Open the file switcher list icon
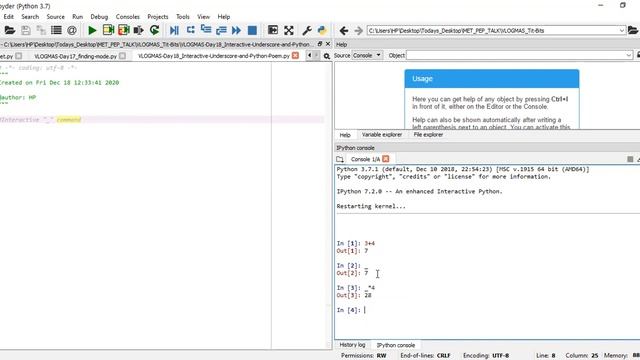The width and height of the screenshot is (640, 360). tap(56, 30)
